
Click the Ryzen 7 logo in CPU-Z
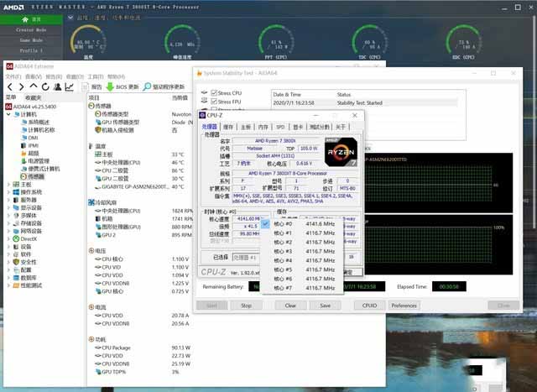click(x=341, y=152)
